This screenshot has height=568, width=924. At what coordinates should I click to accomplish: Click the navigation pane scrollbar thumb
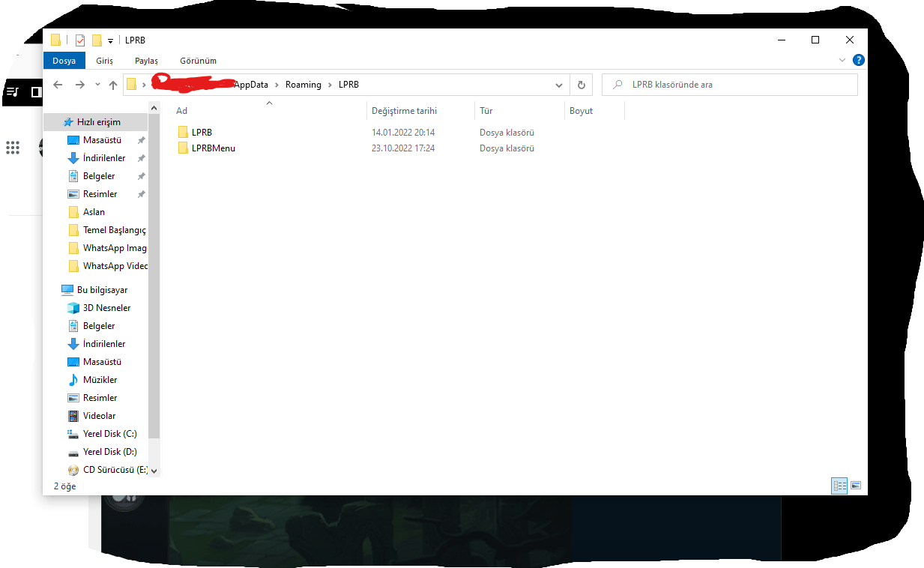(x=154, y=277)
